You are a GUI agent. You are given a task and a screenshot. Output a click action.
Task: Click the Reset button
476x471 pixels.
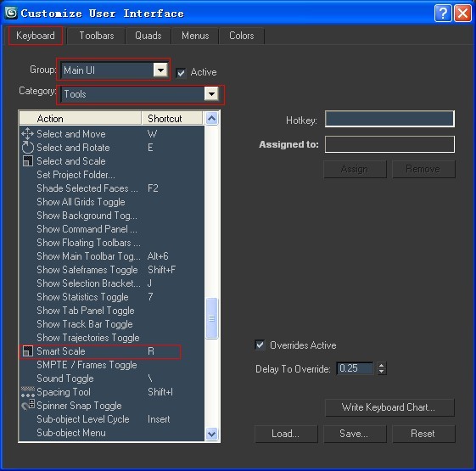coord(423,434)
